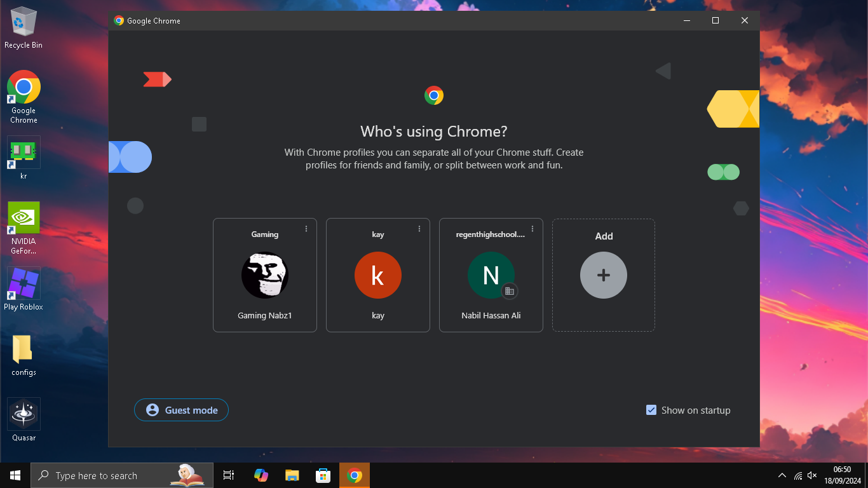Image resolution: width=868 pixels, height=488 pixels.
Task: Open Task View on the taskbar
Action: [229, 475]
